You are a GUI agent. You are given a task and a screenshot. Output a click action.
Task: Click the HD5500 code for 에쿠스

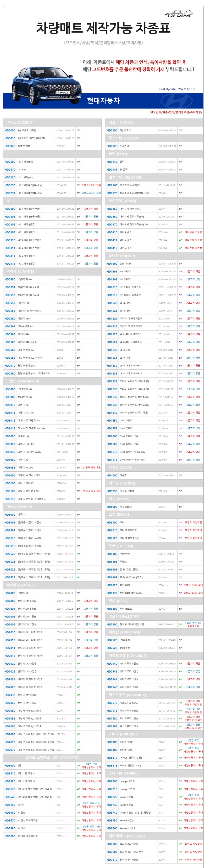click(x=10, y=515)
